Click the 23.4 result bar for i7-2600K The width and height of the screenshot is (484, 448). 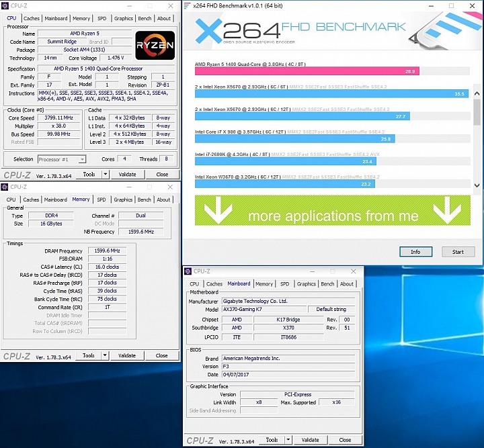(x=286, y=161)
